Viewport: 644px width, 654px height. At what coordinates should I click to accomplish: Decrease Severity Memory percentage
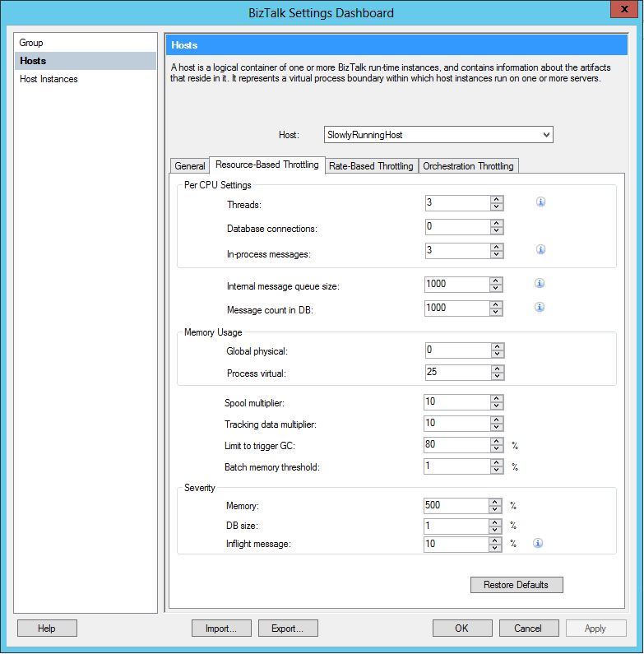coord(494,510)
